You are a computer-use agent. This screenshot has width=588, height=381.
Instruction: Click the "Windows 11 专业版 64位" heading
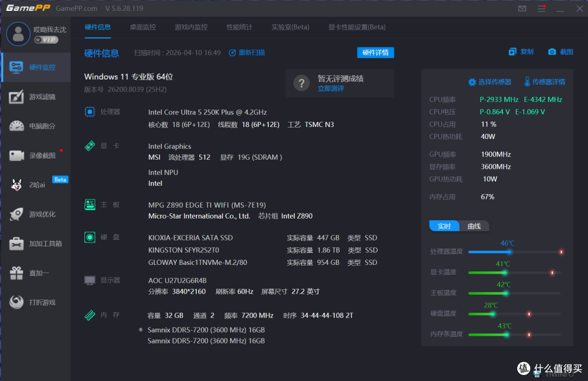(128, 76)
